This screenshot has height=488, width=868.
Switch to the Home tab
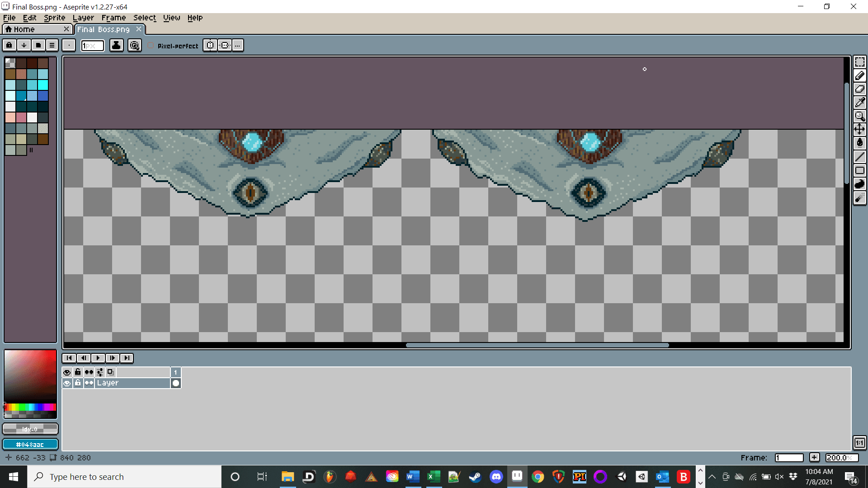pos(24,29)
